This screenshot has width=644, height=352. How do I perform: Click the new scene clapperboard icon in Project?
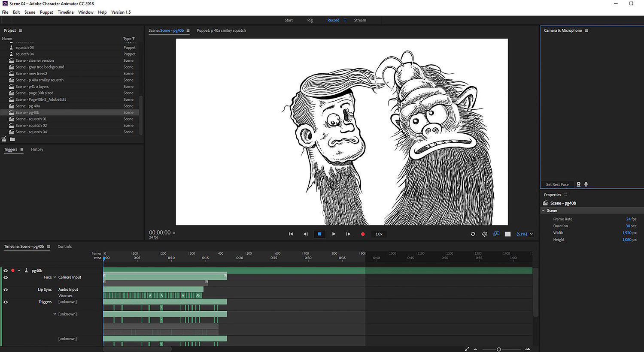pyautogui.click(x=4, y=139)
